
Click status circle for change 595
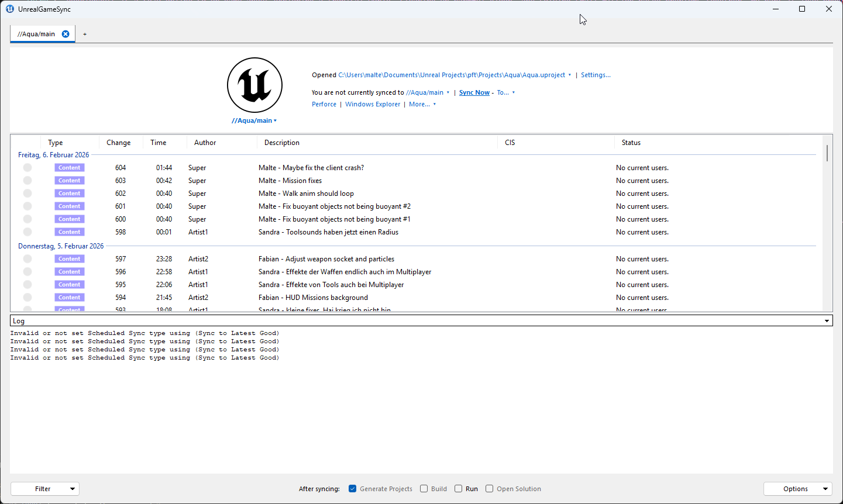(27, 285)
